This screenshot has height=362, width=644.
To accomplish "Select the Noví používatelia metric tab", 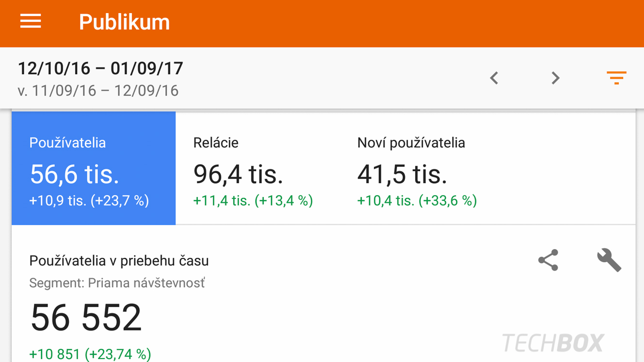I will click(x=421, y=168).
